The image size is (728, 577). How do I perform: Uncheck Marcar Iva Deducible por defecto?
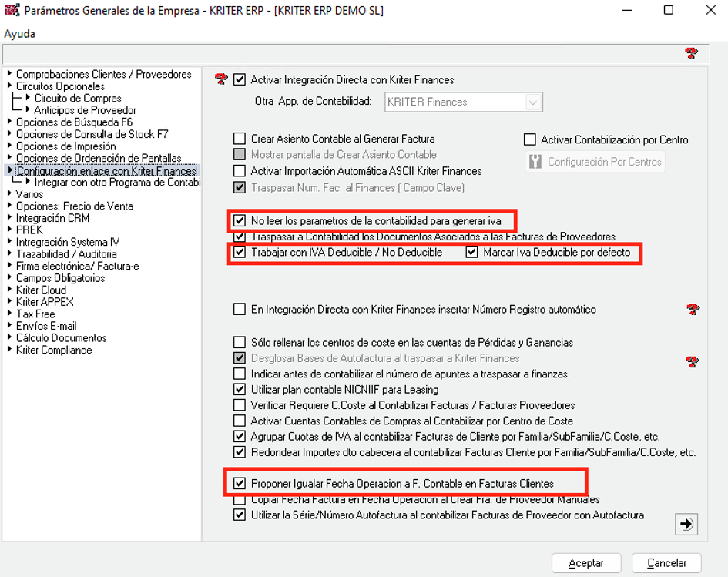(471, 252)
